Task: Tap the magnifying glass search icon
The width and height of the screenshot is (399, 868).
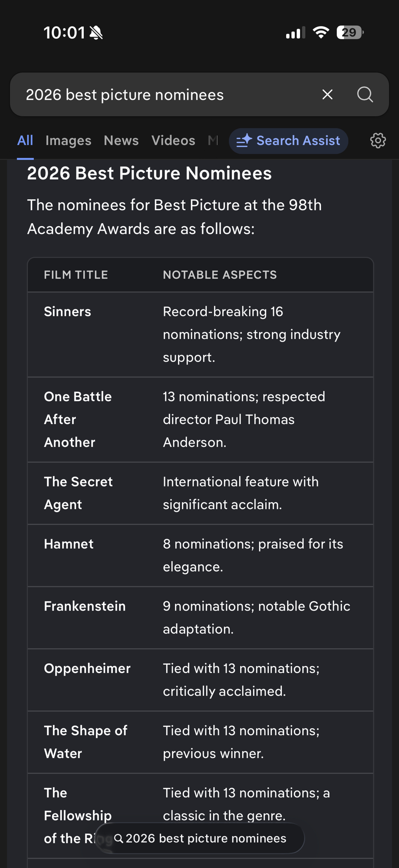Action: (x=365, y=95)
